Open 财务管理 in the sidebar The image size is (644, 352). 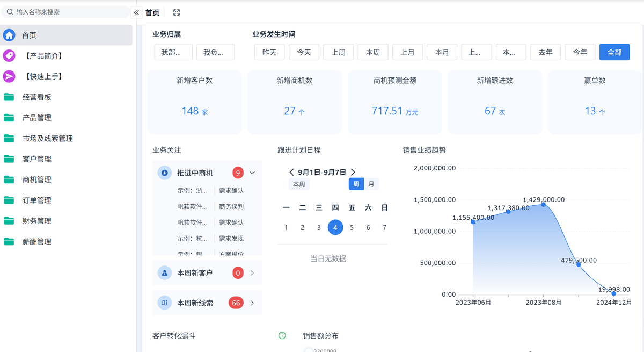36,221
